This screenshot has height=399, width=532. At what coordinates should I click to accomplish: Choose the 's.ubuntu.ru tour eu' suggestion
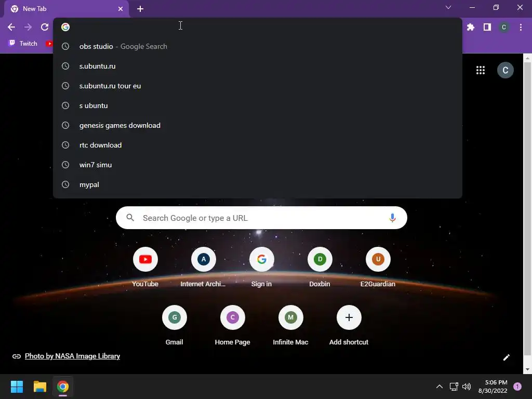pyautogui.click(x=258, y=86)
